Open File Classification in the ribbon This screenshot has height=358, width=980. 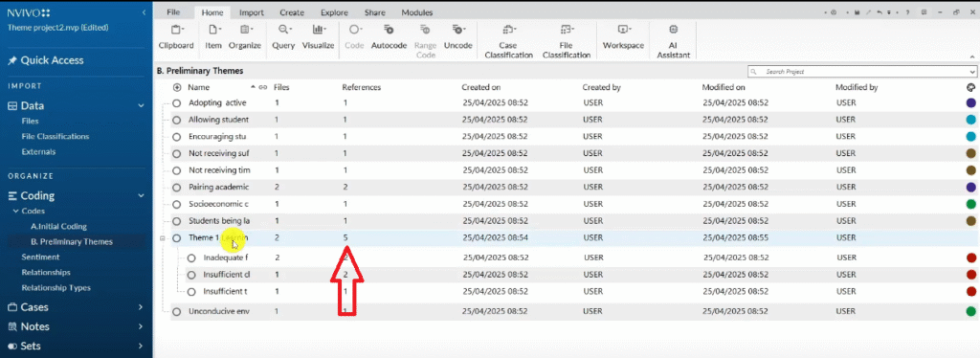567,41
